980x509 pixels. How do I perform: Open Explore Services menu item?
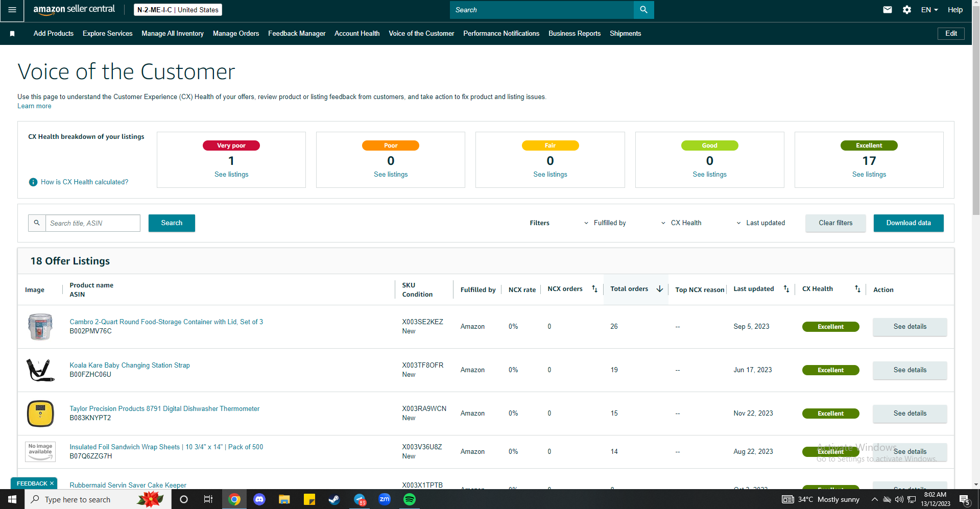pos(108,34)
